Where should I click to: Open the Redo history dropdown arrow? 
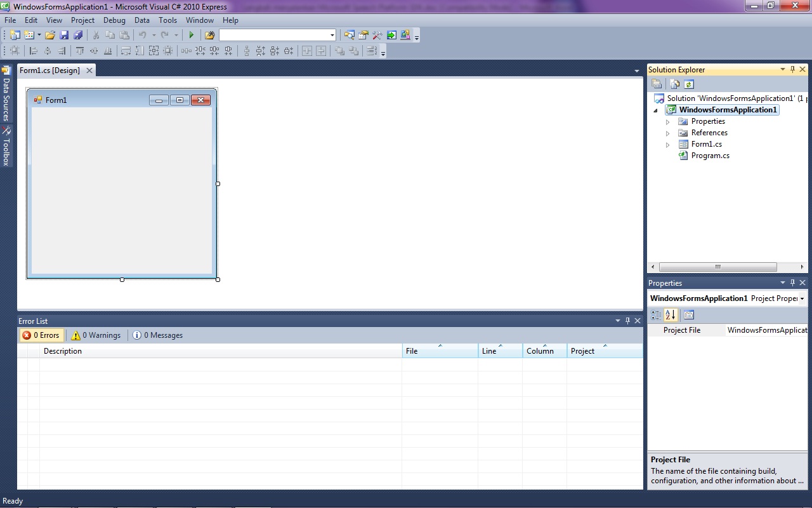(x=176, y=35)
